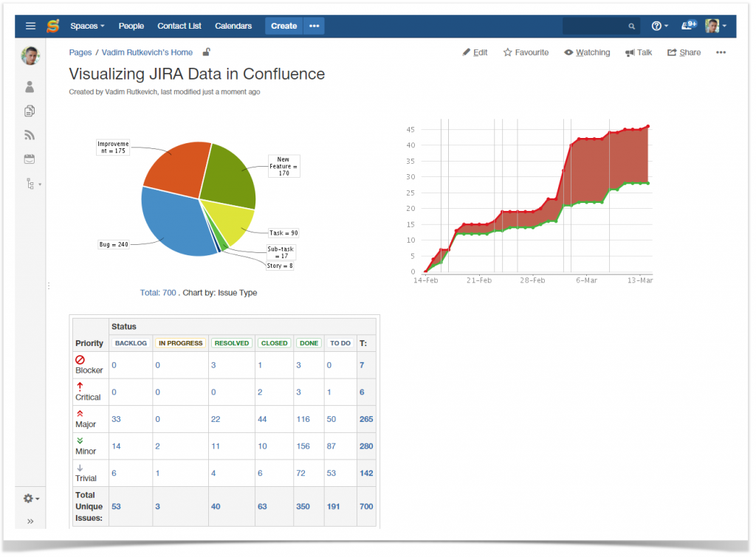The height and width of the screenshot is (557, 756).
Task: Click the Talk megaphone icon
Action: (x=638, y=52)
